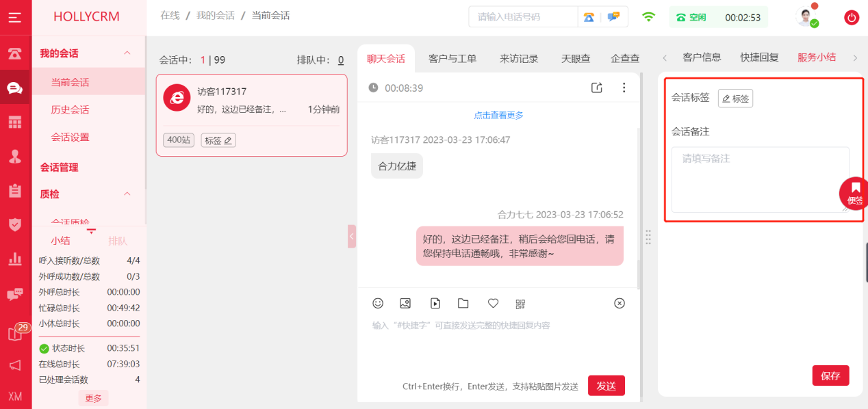868x409 pixels.
Task: Collapse the 质检 menu section
Action: pyautogui.click(x=127, y=194)
